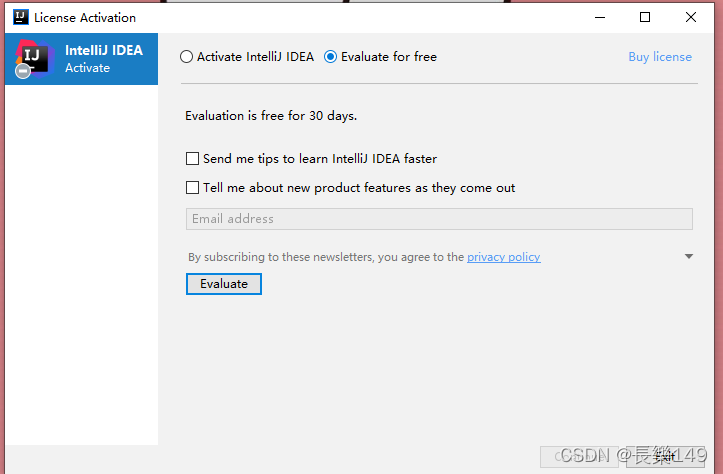Image resolution: width=723 pixels, height=474 pixels.
Task: Expand the newsletter details arrow
Action: (x=689, y=256)
